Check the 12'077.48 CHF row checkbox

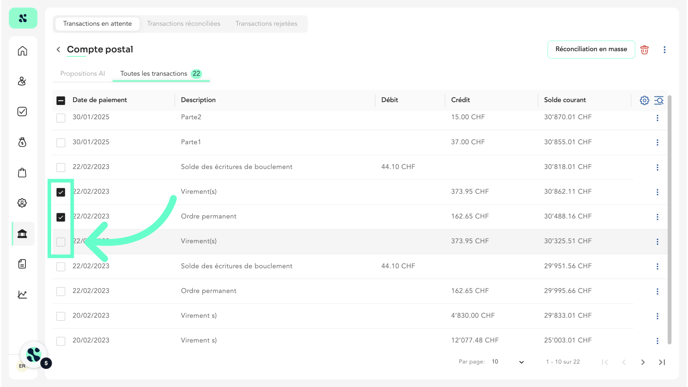(x=61, y=341)
